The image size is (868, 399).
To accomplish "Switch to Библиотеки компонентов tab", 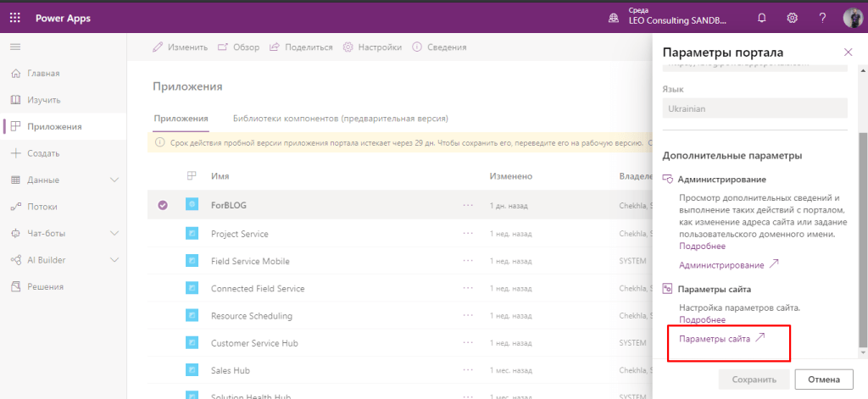I will click(x=340, y=119).
